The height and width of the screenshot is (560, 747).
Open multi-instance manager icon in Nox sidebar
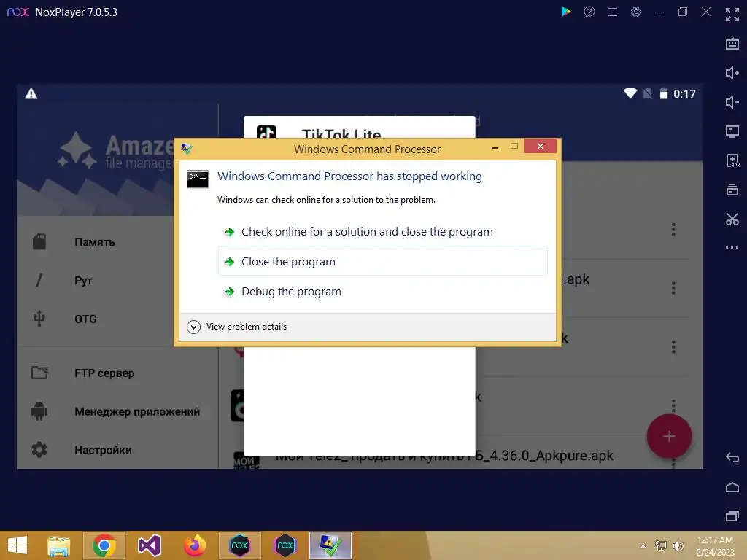(732, 190)
